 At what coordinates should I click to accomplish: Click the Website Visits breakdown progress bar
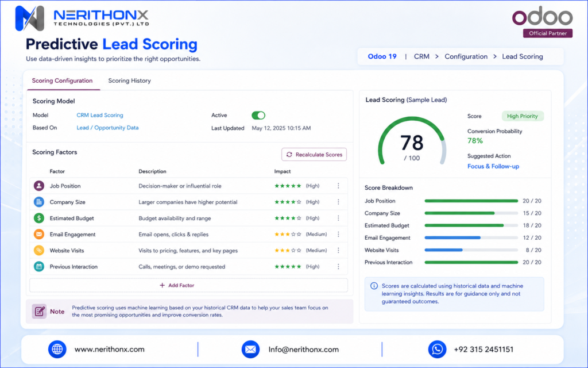[x=471, y=250]
